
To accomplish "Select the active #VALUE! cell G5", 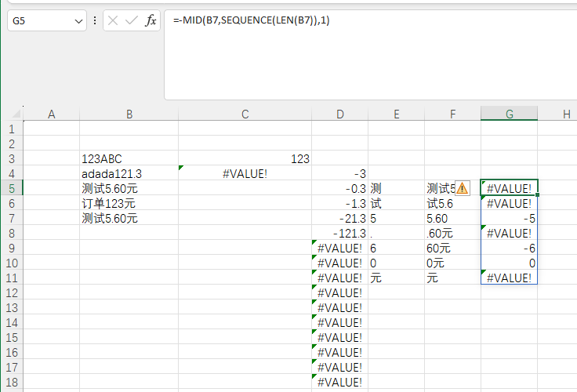I will 510,188.
